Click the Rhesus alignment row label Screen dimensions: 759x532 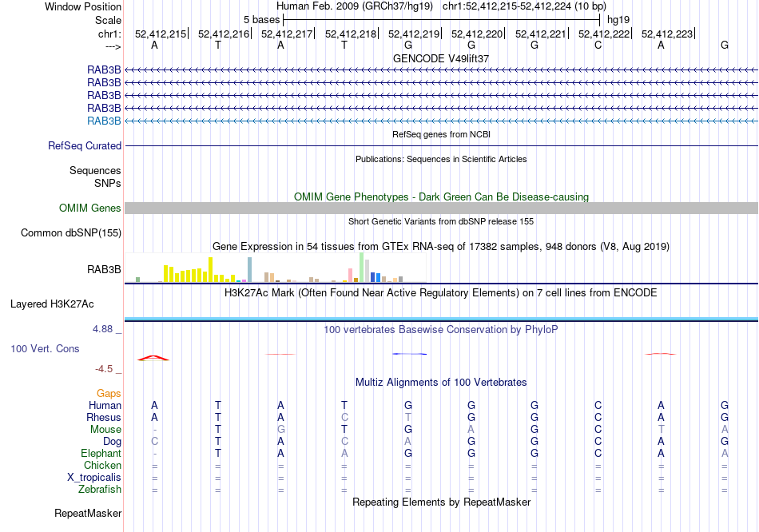pos(104,418)
